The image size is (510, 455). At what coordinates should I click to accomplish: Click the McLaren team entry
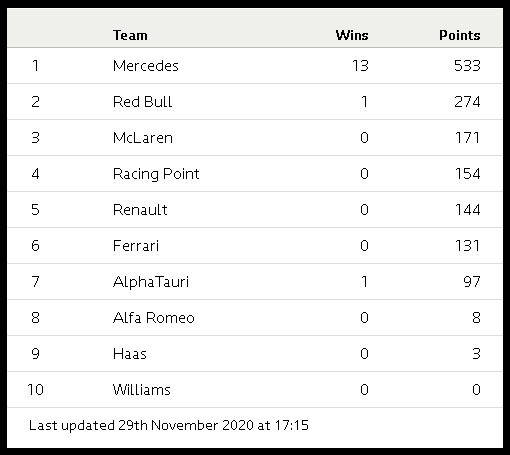143,138
